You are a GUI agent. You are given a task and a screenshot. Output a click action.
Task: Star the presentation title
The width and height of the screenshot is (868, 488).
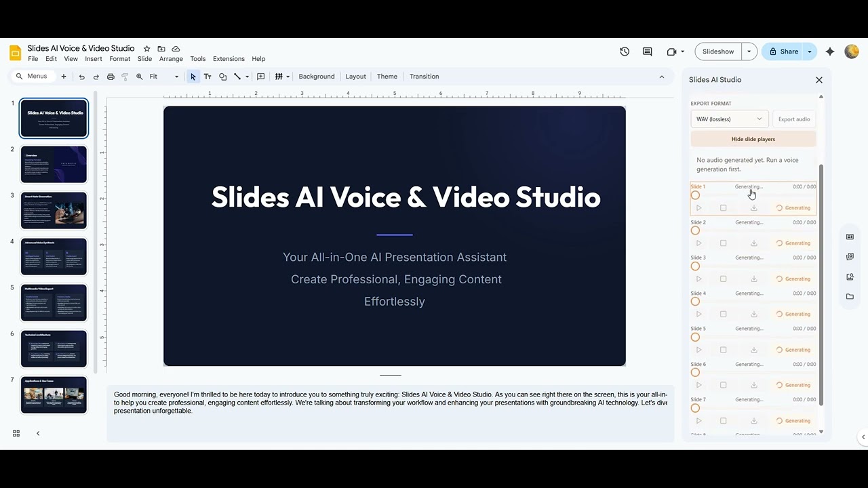click(146, 49)
